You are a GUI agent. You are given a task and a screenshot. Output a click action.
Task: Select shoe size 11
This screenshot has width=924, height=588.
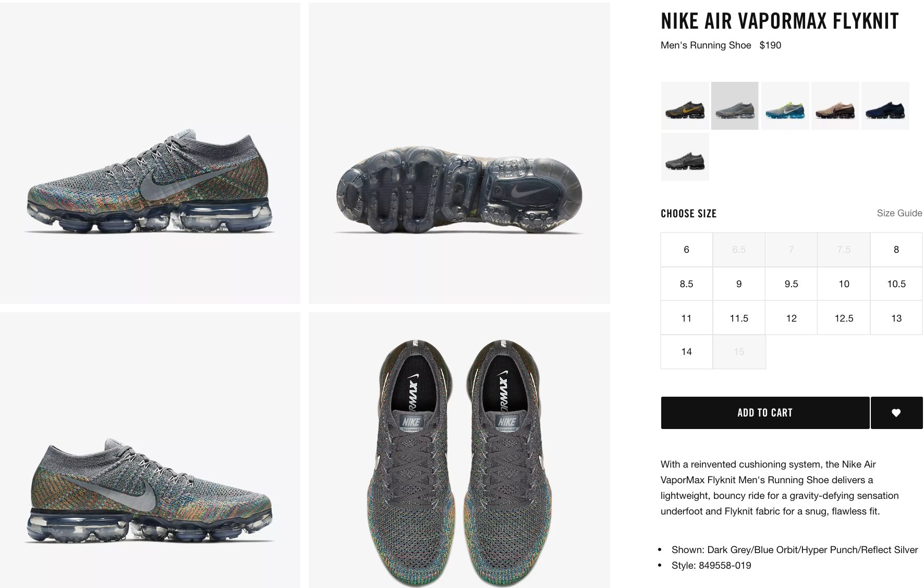coord(686,318)
